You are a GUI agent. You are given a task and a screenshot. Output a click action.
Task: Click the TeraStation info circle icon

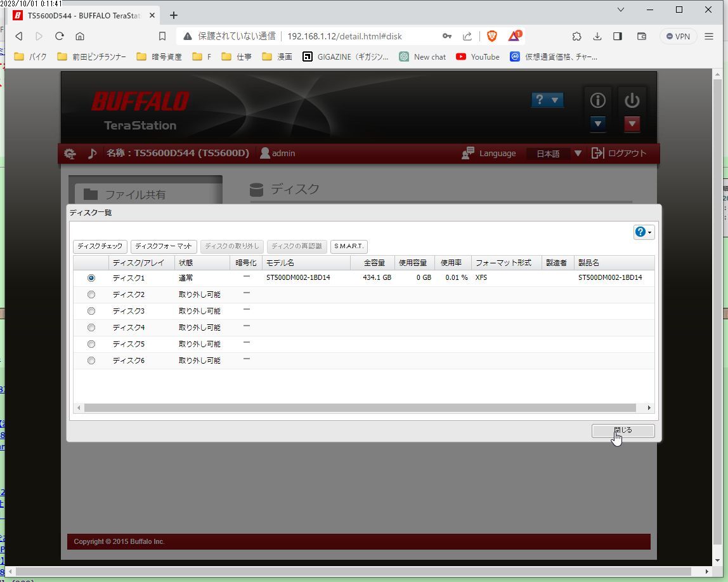pyautogui.click(x=597, y=100)
